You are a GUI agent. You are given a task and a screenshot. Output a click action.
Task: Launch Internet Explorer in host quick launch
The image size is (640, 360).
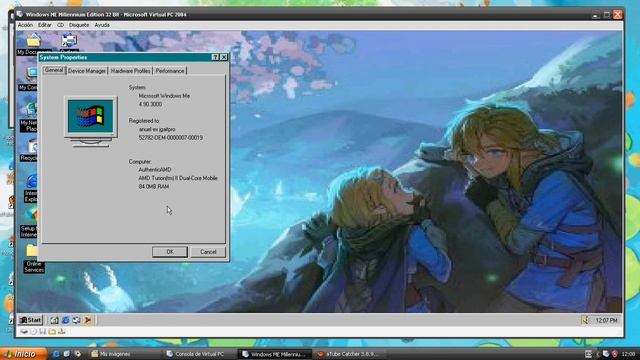tap(57, 354)
